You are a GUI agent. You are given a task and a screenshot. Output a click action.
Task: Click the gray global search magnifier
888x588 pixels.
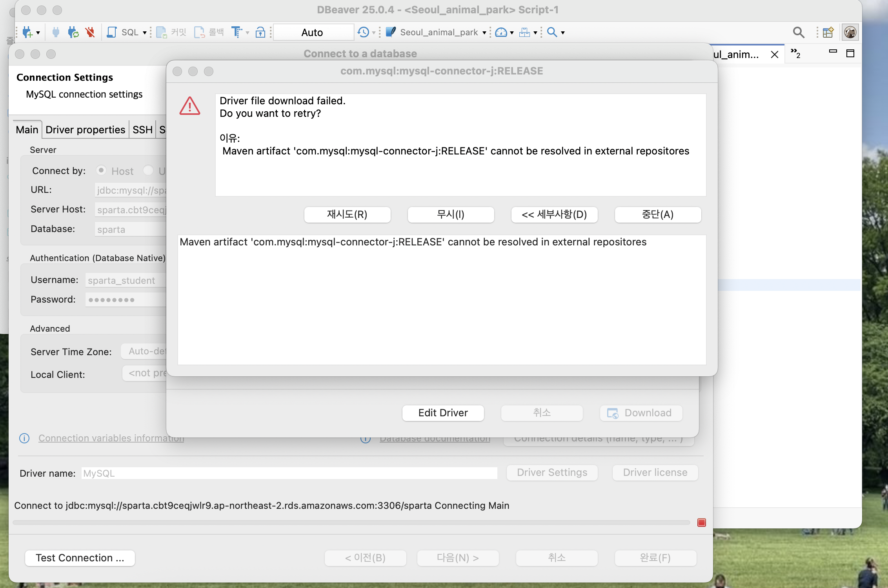(x=799, y=32)
